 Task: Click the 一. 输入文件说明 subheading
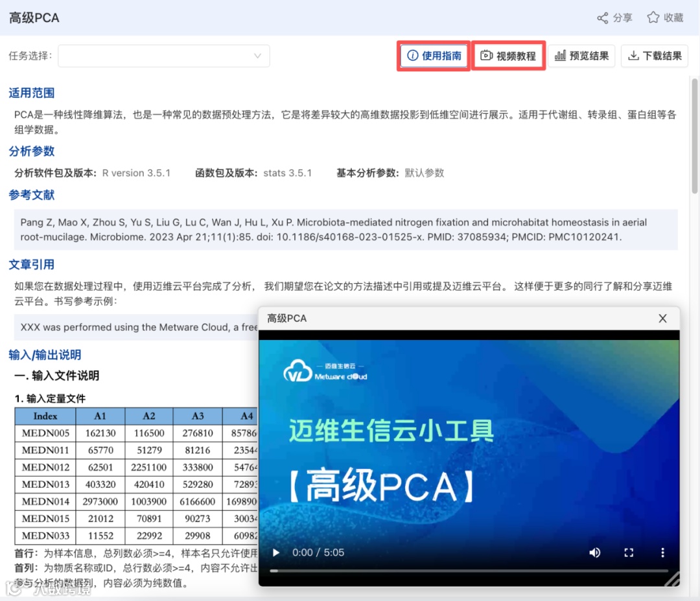pyautogui.click(x=57, y=376)
